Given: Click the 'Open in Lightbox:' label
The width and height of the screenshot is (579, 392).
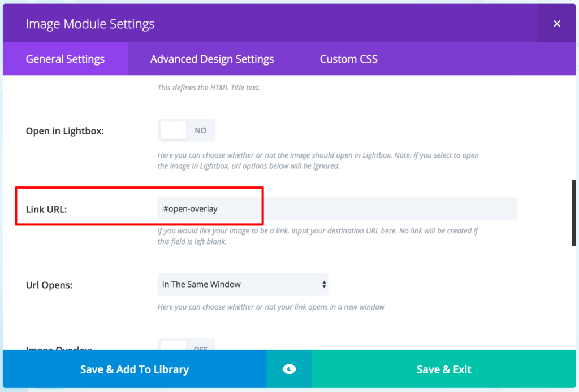Looking at the screenshot, I should coord(64,131).
